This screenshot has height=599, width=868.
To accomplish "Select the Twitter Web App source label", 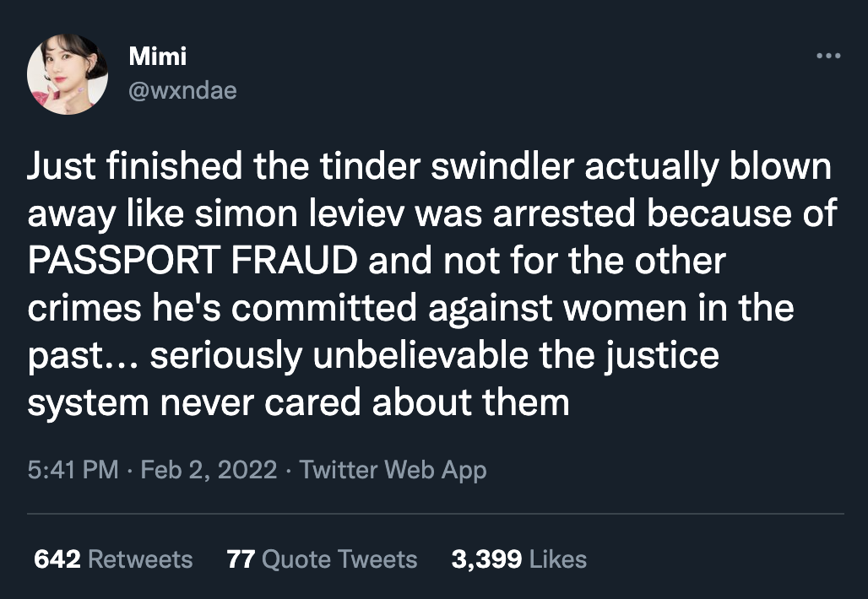I will [x=392, y=469].
